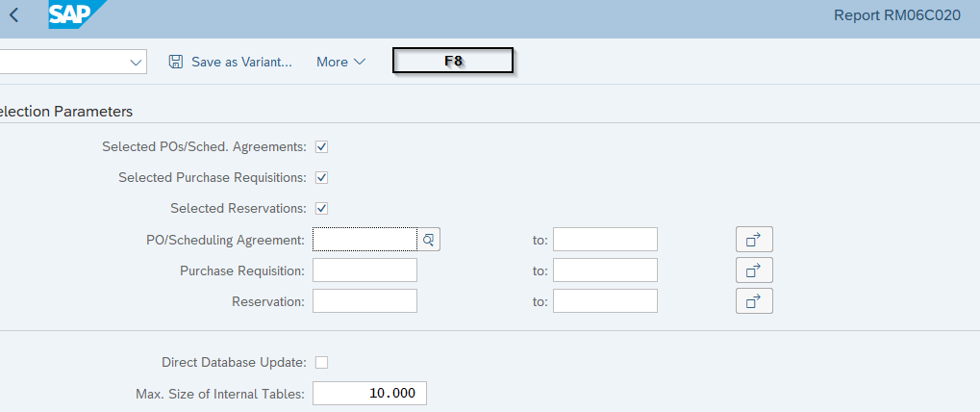Screen dimensions: 980x412
Task: Enable Direct Database Update checkbox
Action: (322, 362)
